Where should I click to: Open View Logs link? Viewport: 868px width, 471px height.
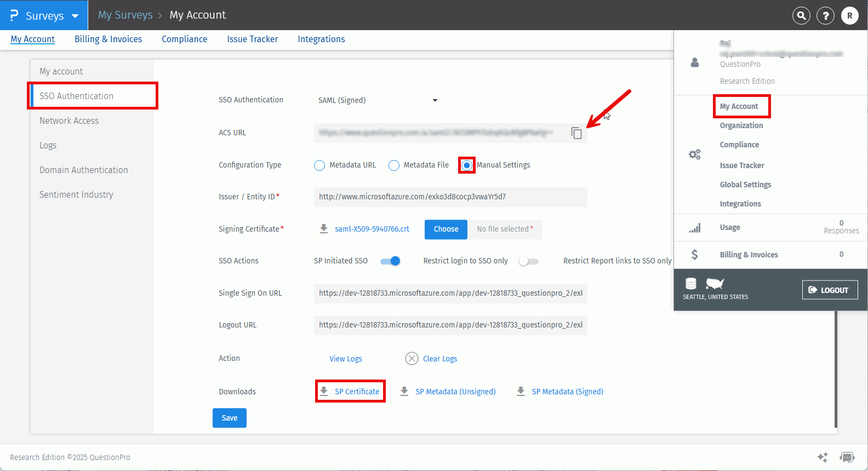[x=345, y=359]
